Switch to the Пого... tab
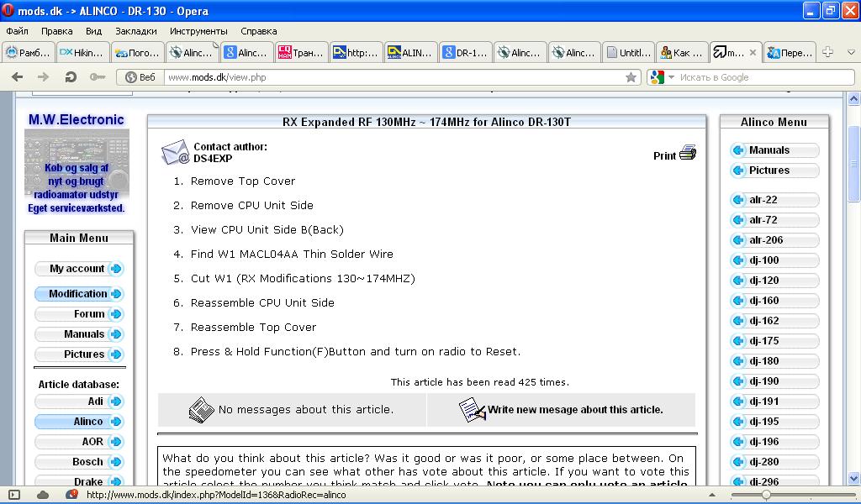This screenshot has height=504, width=861. (138, 53)
